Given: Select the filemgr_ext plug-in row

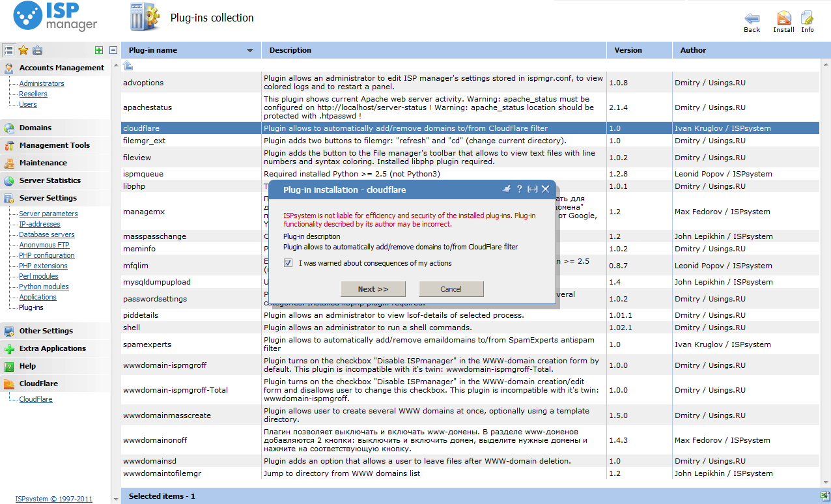Looking at the screenshot, I should click(470, 141).
